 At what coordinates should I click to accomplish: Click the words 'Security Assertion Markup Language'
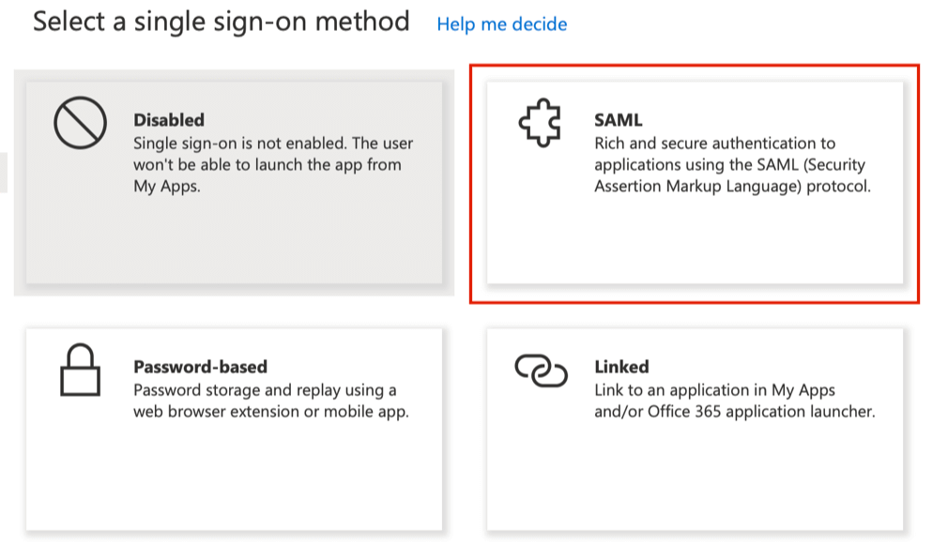tap(728, 175)
